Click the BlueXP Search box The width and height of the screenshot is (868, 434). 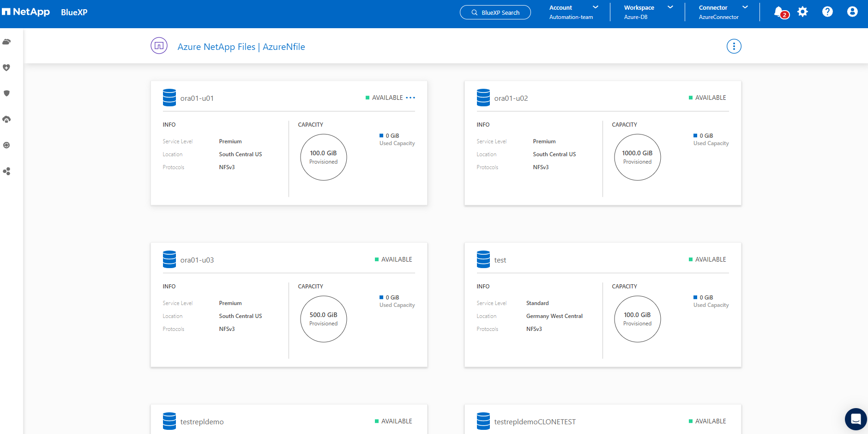point(495,12)
